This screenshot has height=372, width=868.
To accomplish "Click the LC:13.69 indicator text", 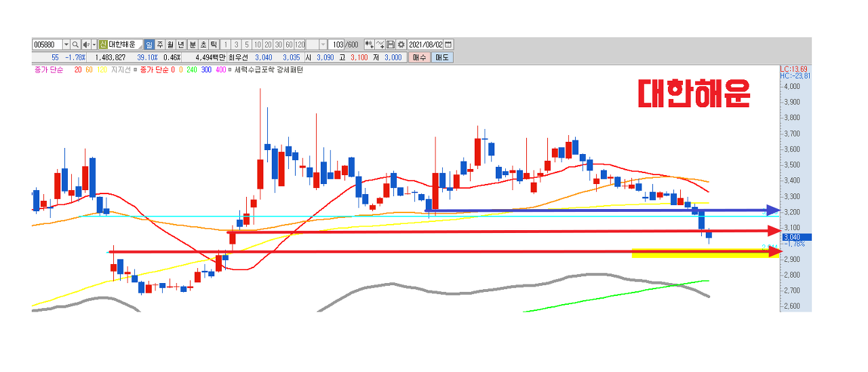I will click(x=795, y=69).
